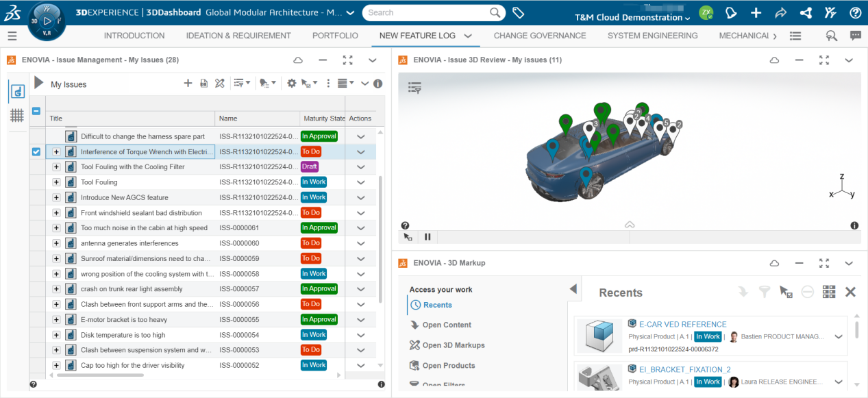The image size is (868, 398).
Task: Click the export document icon in My Issues toolbar
Action: 203,83
